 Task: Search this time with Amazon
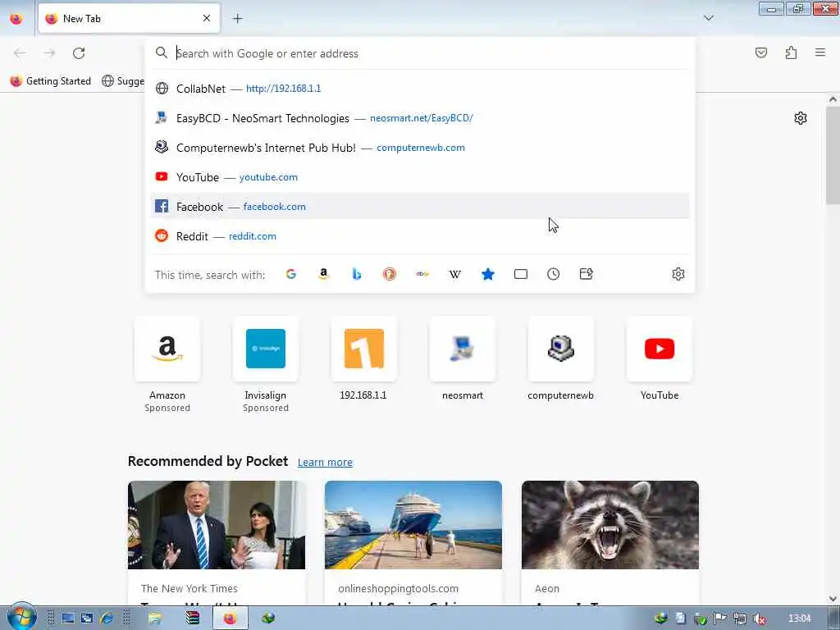[x=323, y=274]
